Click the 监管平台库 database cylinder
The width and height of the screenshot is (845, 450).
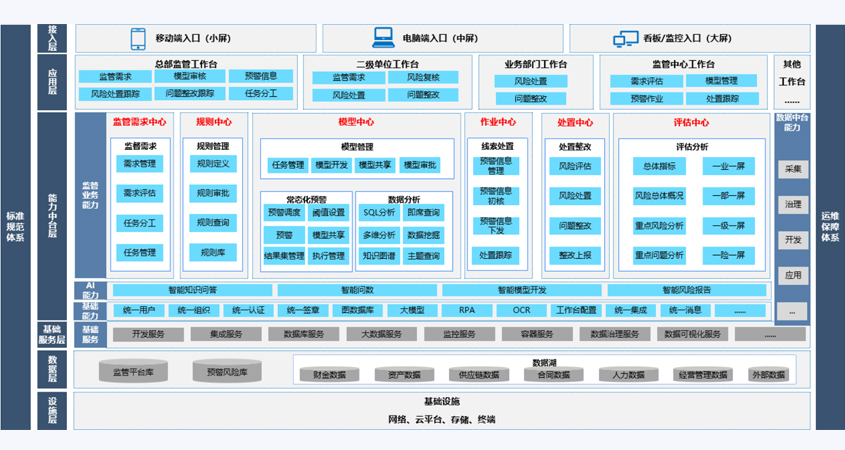(133, 371)
